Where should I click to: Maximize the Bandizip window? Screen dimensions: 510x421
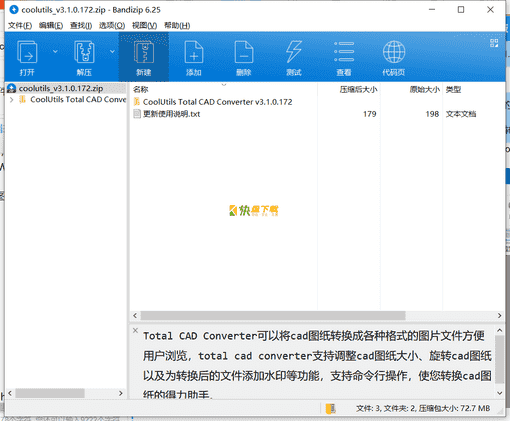click(461, 10)
